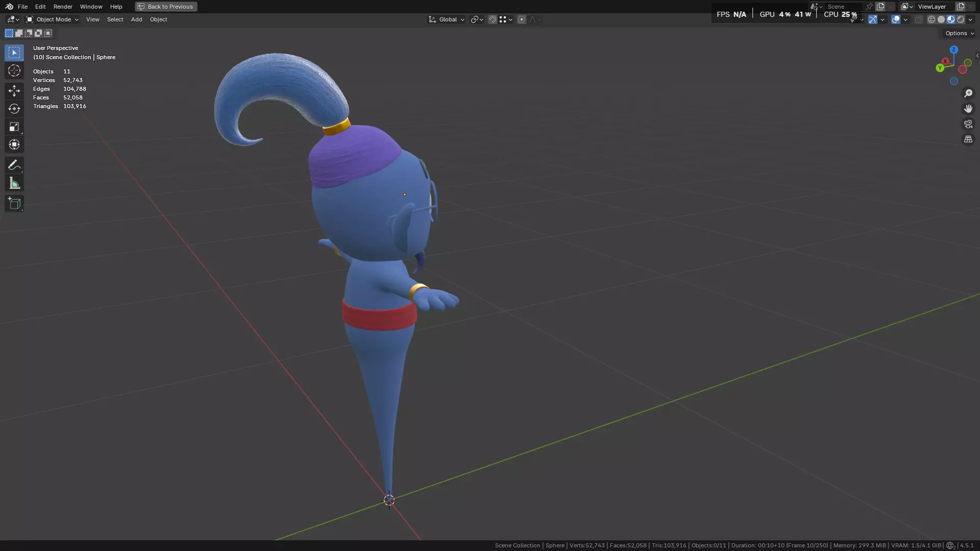Image resolution: width=980 pixels, height=551 pixels.
Task: Open the viewport Object menu
Action: coord(158,19)
